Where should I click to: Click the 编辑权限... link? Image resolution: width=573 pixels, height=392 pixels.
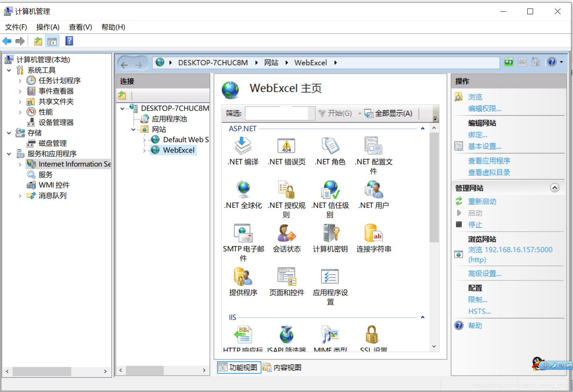485,109
